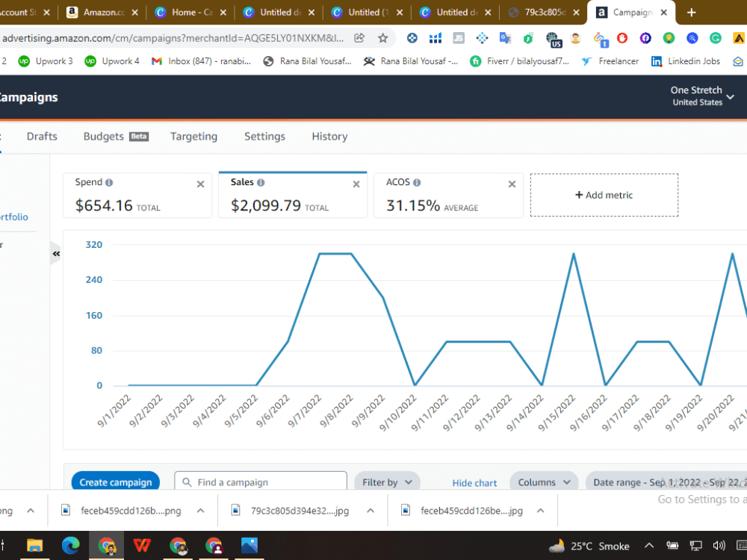Screen dimensions: 747x560
Task: Switch to the History tab
Action: 329,136
